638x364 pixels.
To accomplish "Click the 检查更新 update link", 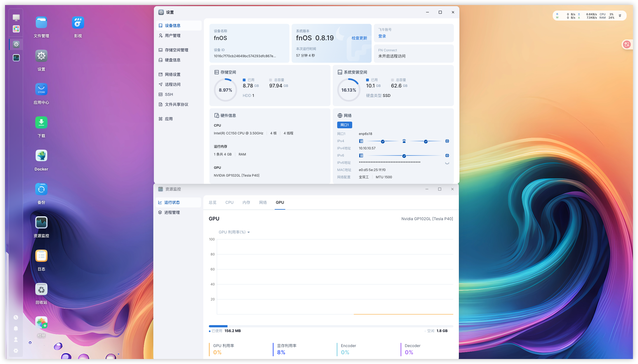I will click(x=359, y=38).
